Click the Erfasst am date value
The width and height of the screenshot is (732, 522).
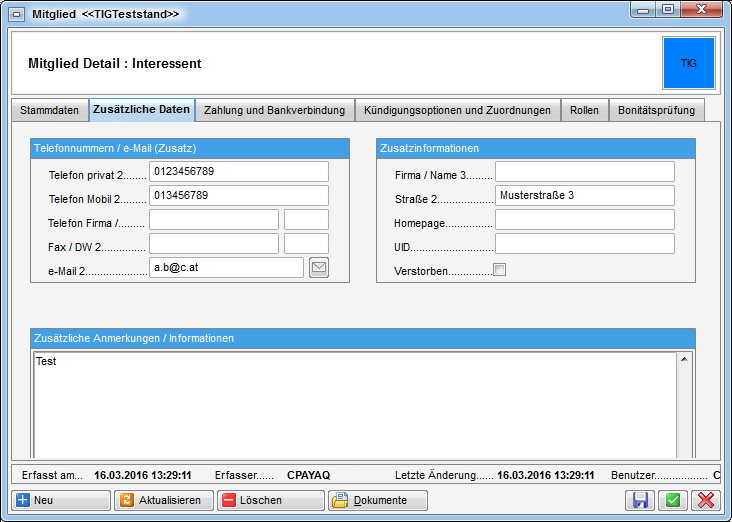pos(143,475)
